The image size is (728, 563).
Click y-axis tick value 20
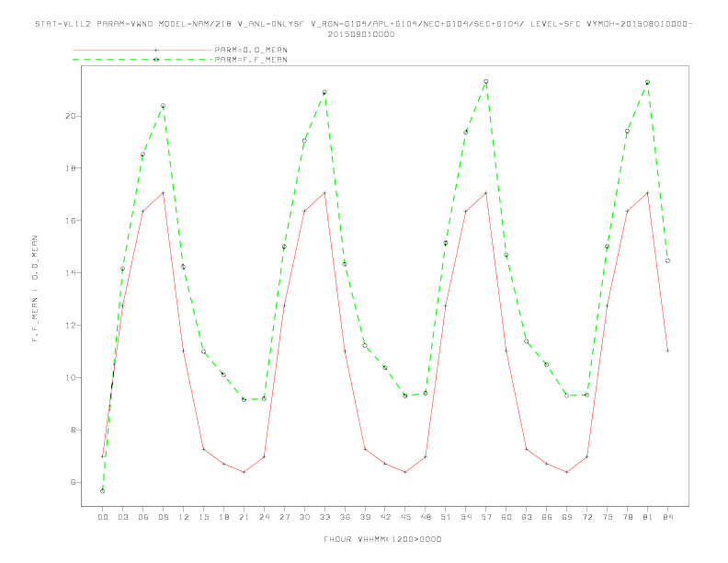coord(70,116)
